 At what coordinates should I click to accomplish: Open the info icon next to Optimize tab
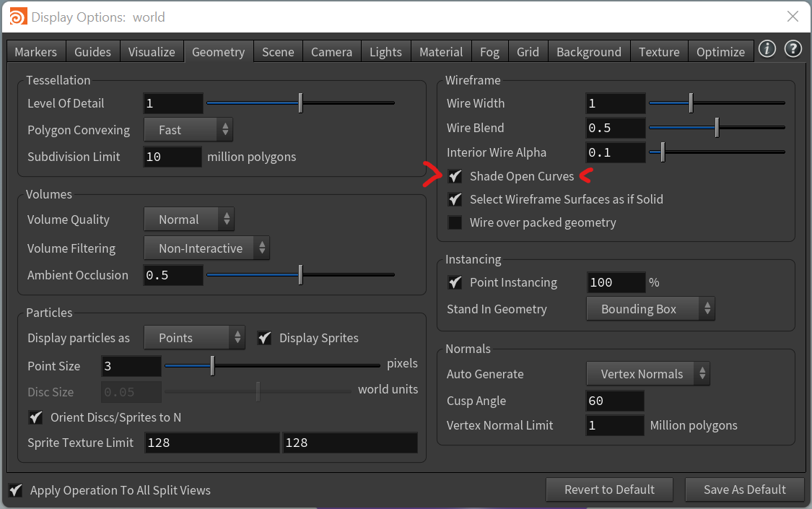pos(767,49)
